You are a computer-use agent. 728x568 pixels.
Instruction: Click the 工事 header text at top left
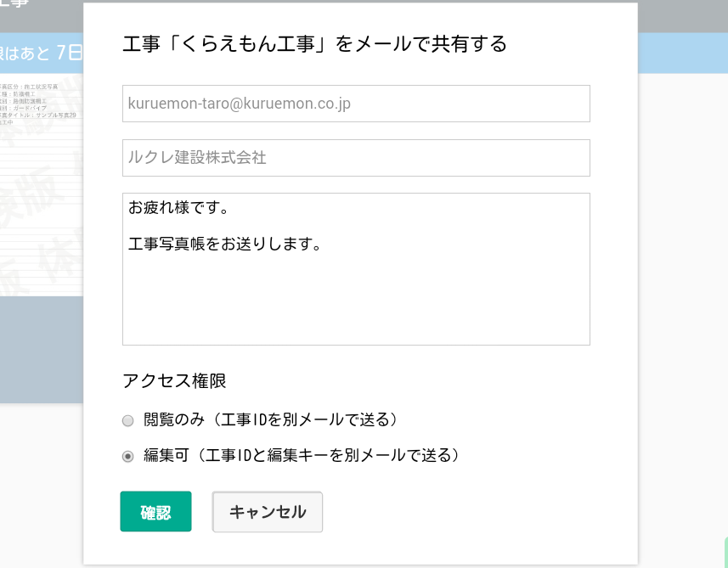[x=14, y=3]
